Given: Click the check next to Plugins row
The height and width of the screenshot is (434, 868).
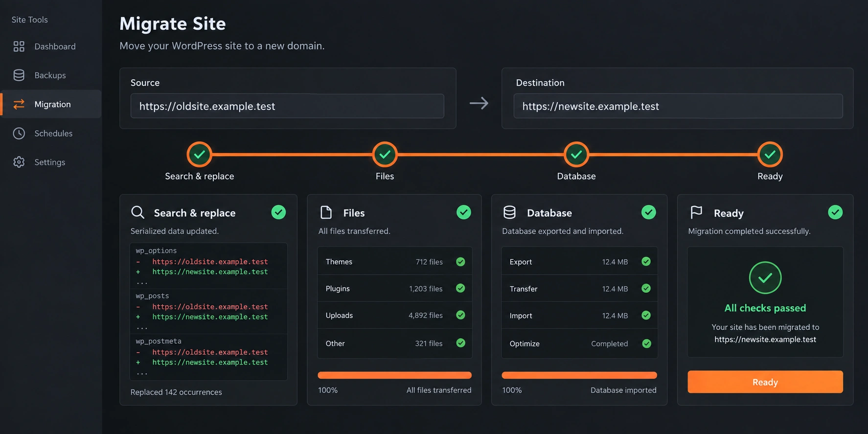Looking at the screenshot, I should 460,288.
